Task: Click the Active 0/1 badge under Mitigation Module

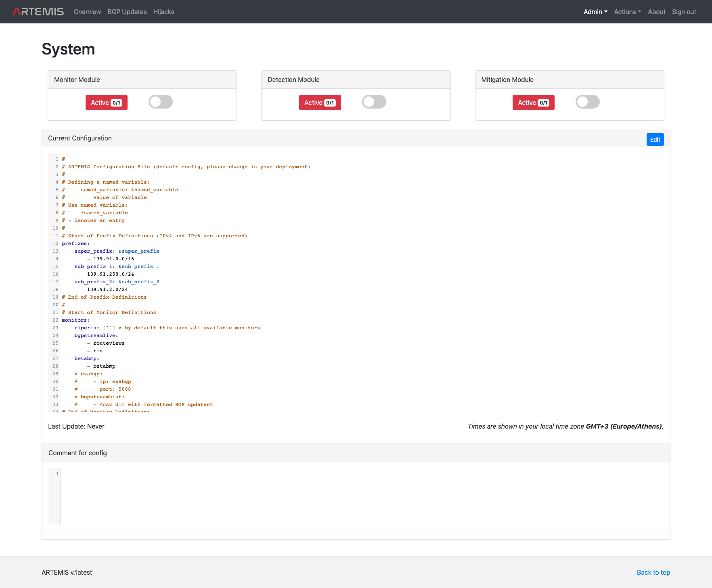Action: [533, 102]
